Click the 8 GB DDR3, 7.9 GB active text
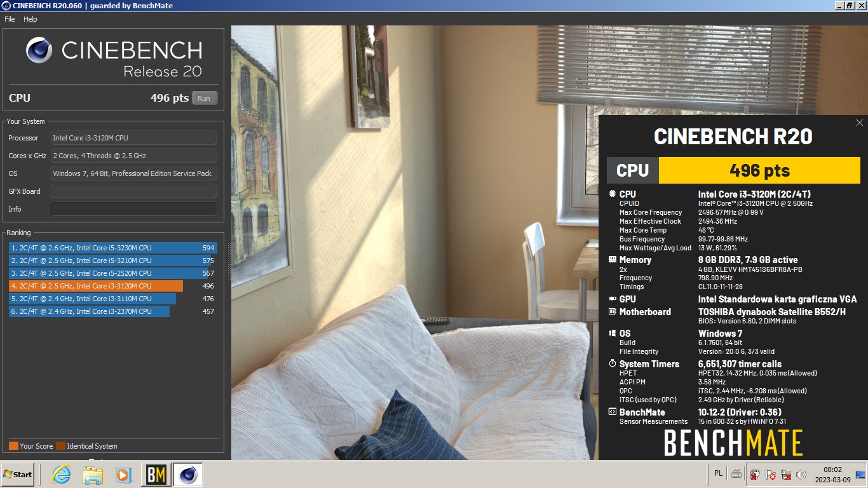Image resolution: width=868 pixels, height=488 pixels. point(748,260)
